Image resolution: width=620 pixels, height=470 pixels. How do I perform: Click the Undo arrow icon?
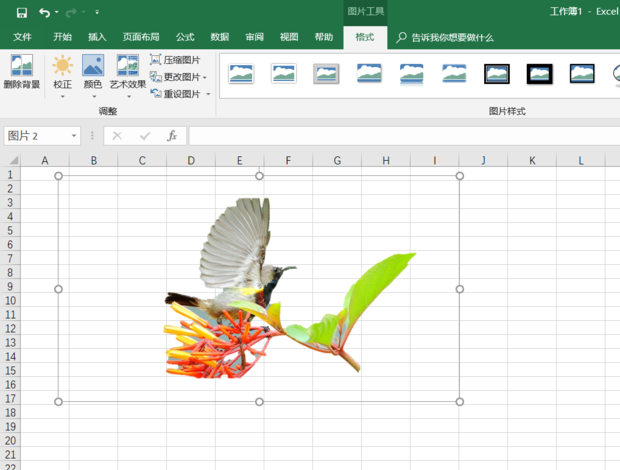point(44,12)
